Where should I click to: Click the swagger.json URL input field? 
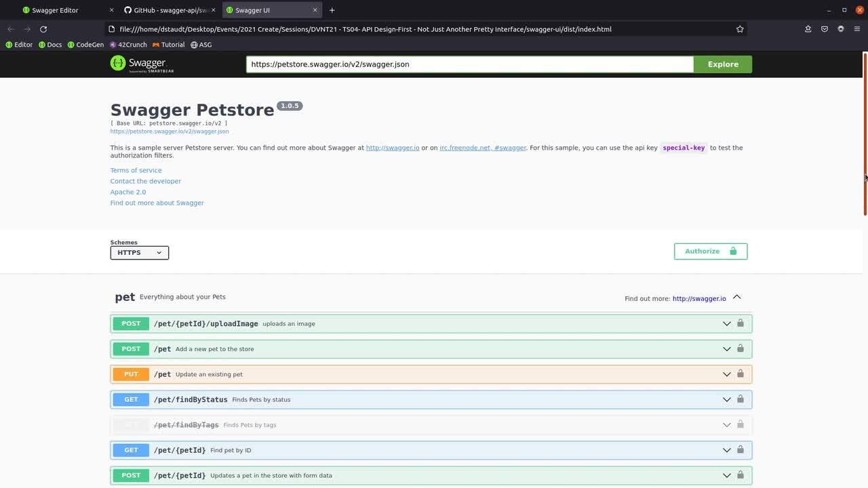(470, 64)
